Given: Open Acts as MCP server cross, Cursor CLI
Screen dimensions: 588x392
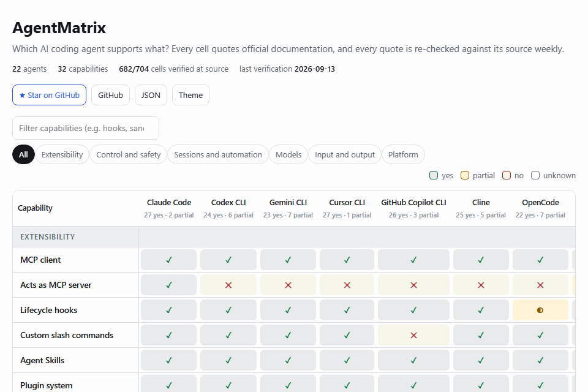Looking at the screenshot, I should 347,285.
